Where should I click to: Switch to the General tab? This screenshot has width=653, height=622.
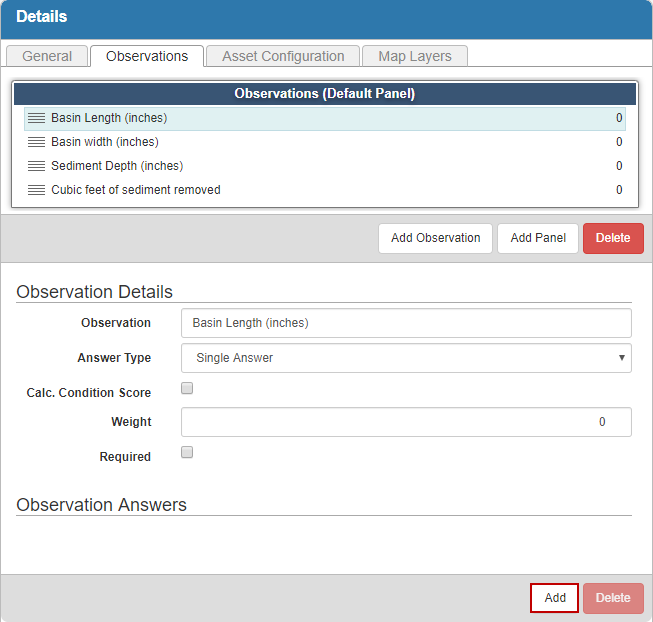tap(47, 56)
